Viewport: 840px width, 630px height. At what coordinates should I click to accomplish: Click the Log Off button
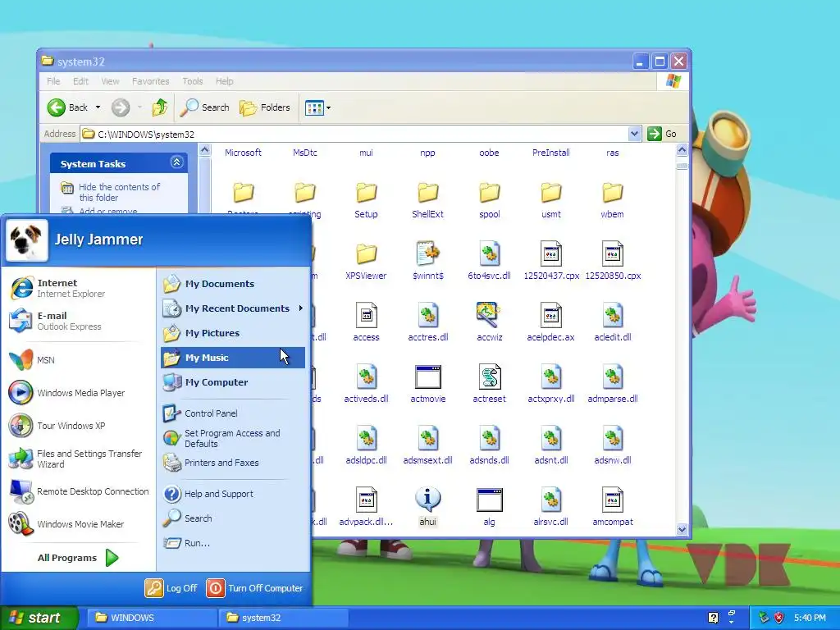pyautogui.click(x=171, y=588)
